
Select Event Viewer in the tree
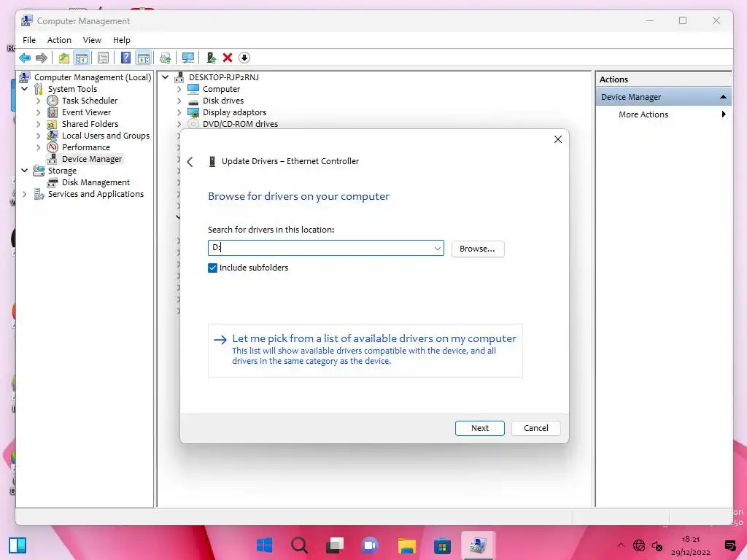(x=86, y=112)
